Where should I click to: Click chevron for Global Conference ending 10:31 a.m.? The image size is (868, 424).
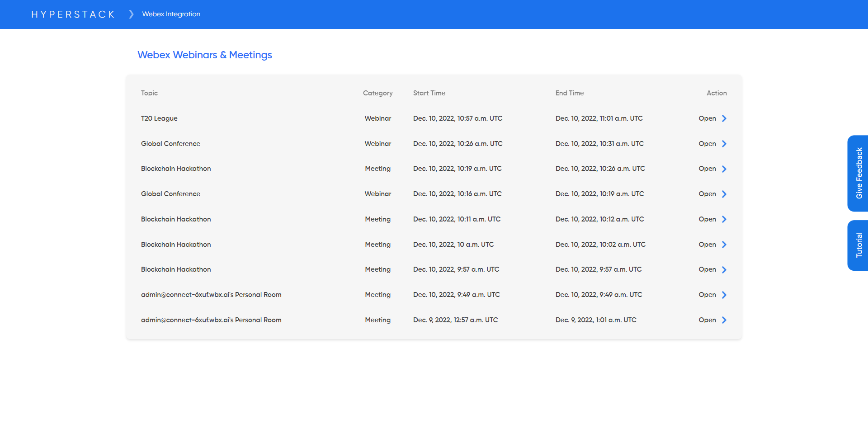click(724, 144)
